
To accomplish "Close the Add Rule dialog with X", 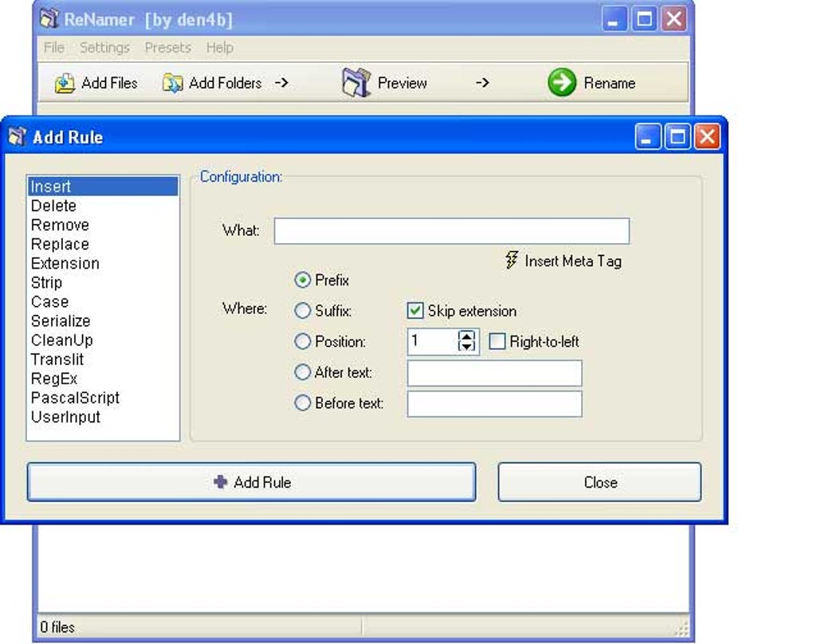I will tap(707, 136).
